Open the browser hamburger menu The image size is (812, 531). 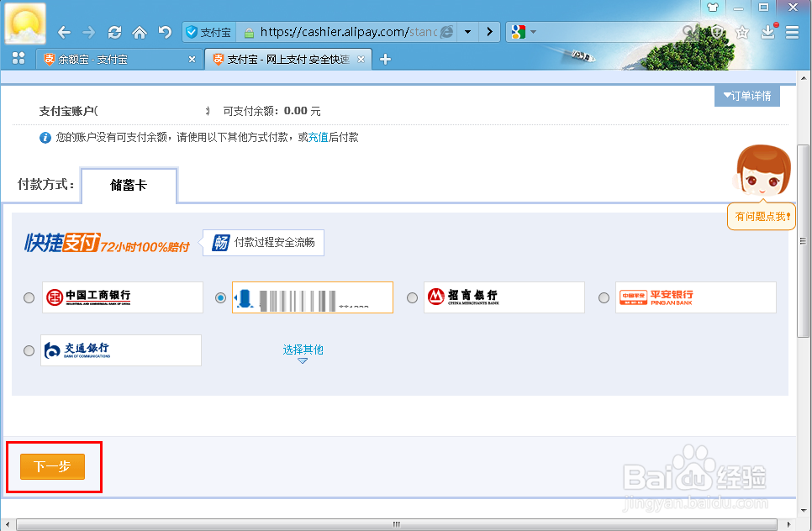coord(792,31)
